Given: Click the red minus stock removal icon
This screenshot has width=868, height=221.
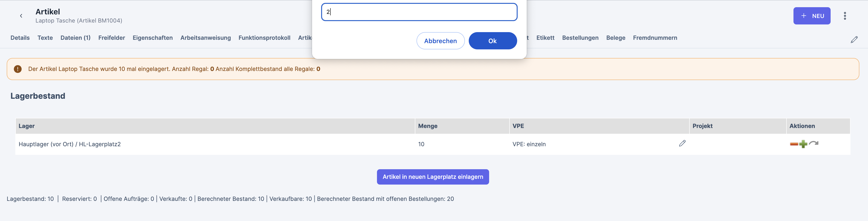Looking at the screenshot, I should [794, 144].
